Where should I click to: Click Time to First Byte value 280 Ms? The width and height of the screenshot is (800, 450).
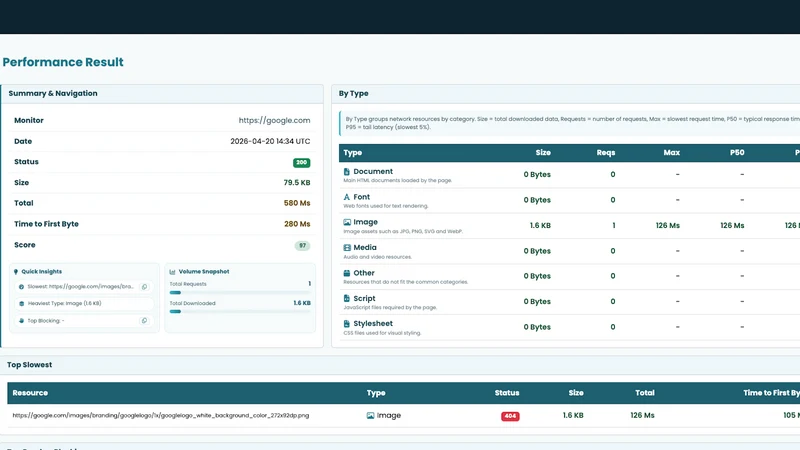tap(297, 224)
